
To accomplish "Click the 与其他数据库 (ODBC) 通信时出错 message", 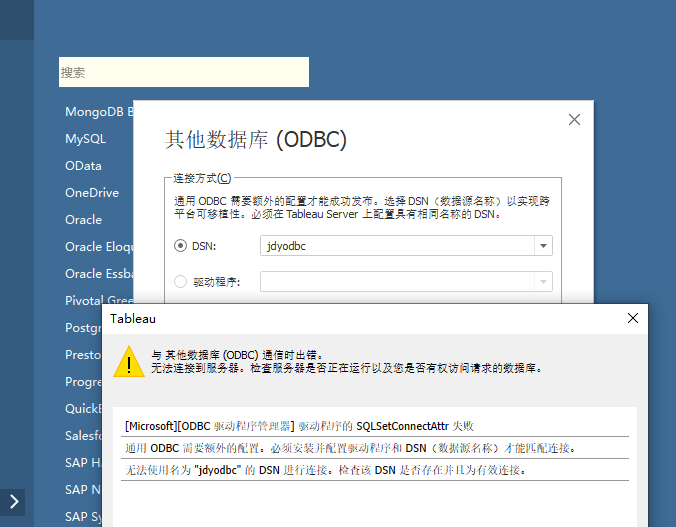I will tap(238, 355).
